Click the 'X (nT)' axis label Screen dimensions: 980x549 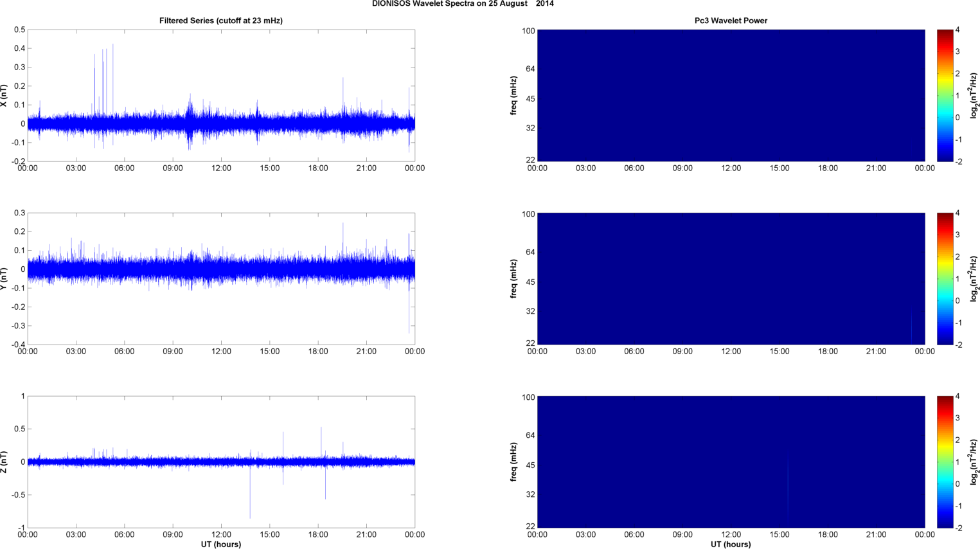pyautogui.click(x=4, y=96)
